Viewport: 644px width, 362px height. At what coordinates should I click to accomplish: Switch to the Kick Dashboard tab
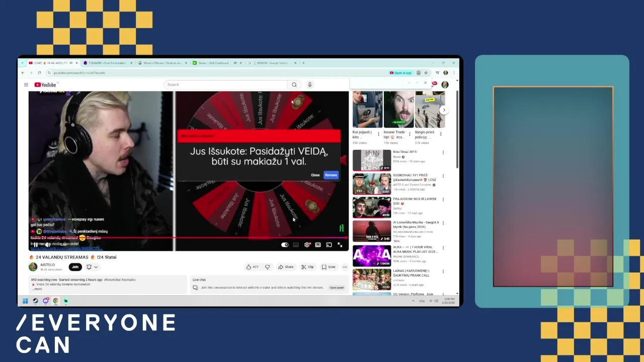(216, 63)
